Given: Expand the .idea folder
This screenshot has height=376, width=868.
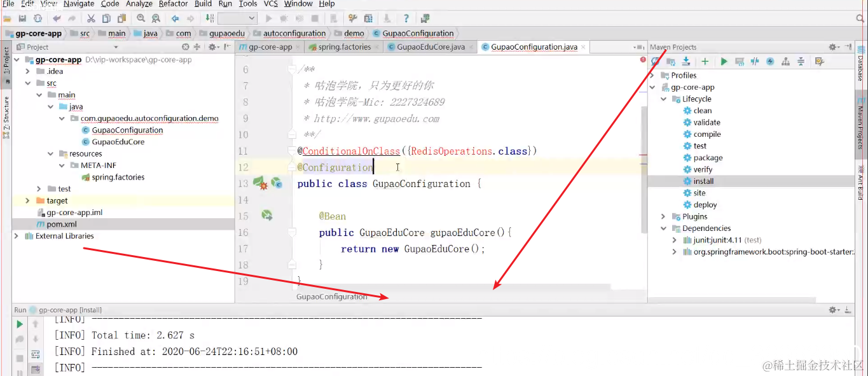Looking at the screenshot, I should coord(28,71).
